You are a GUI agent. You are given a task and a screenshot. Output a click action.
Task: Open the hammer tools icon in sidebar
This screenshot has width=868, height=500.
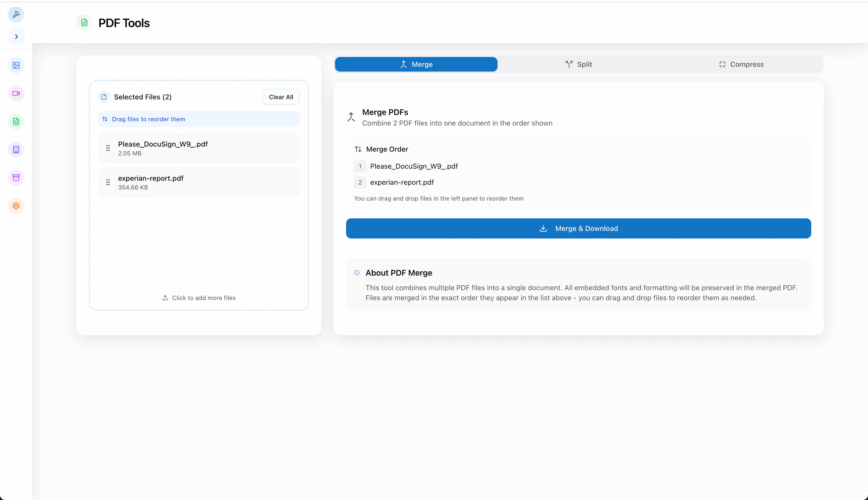pyautogui.click(x=16, y=14)
